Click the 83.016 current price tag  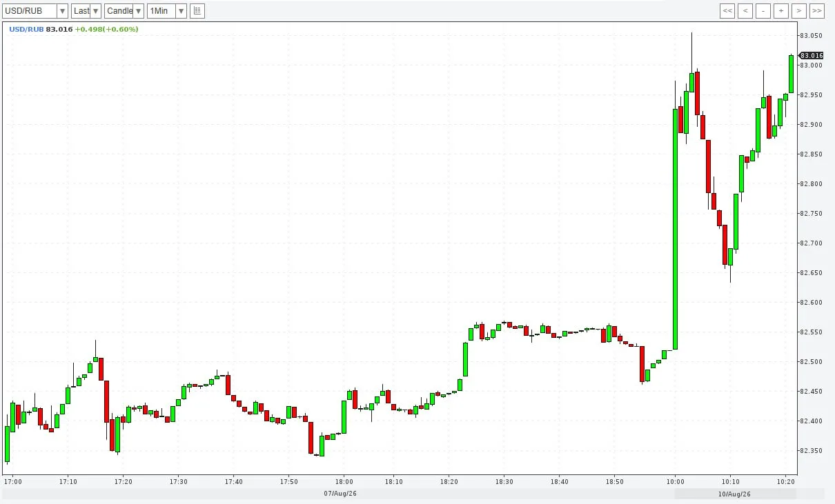[x=811, y=55]
